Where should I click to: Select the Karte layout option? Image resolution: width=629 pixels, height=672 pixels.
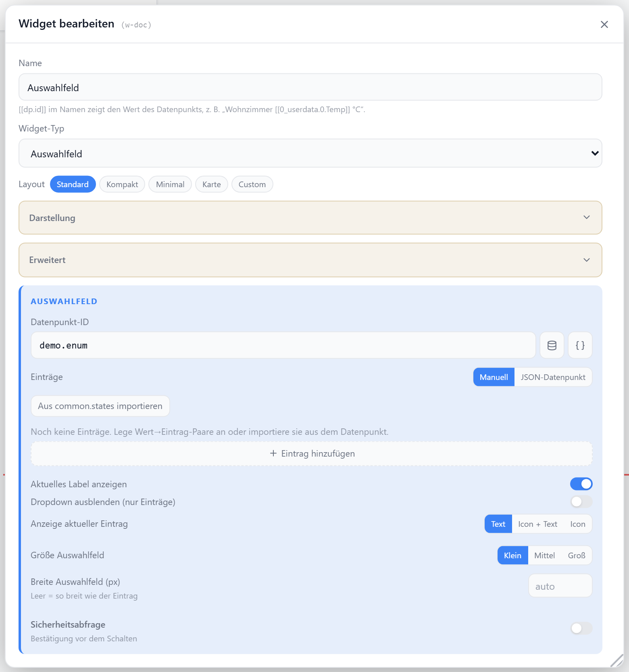[x=212, y=184]
